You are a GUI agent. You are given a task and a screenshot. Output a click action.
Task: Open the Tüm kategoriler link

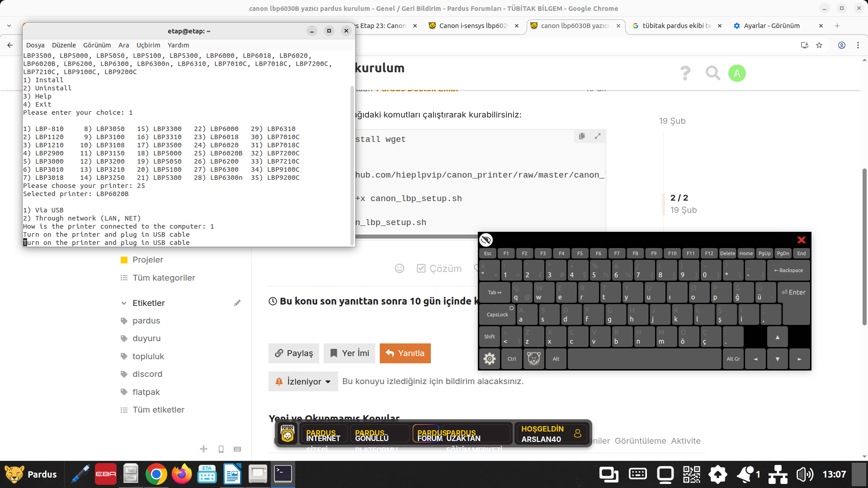(164, 278)
